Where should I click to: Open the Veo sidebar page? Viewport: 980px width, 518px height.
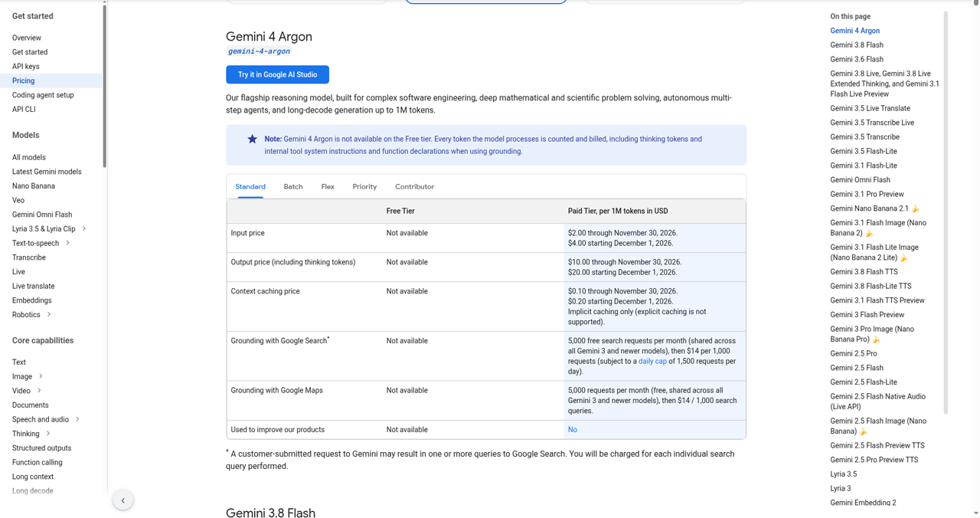[18, 200]
